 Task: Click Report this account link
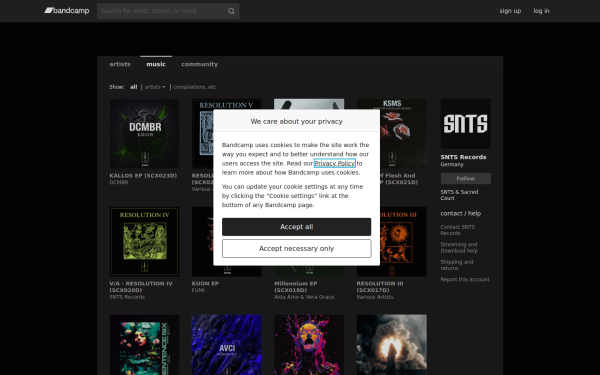point(465,279)
